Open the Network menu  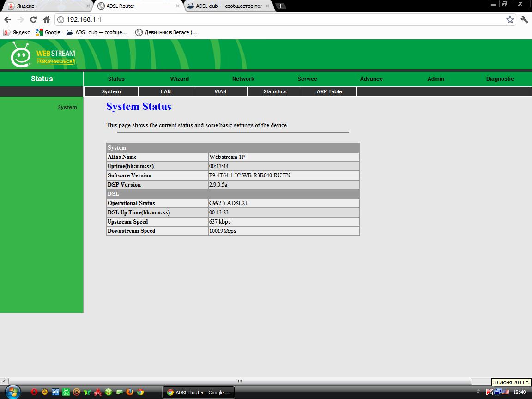tap(243, 79)
